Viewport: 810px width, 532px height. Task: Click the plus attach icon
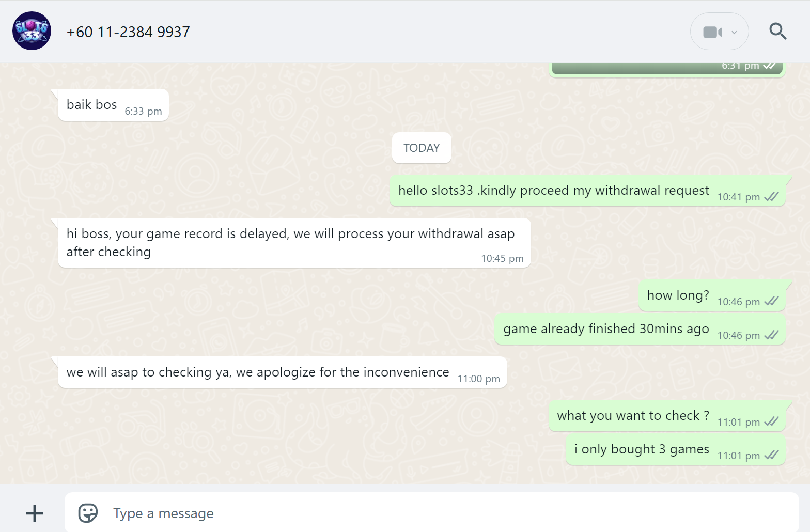[x=35, y=513]
